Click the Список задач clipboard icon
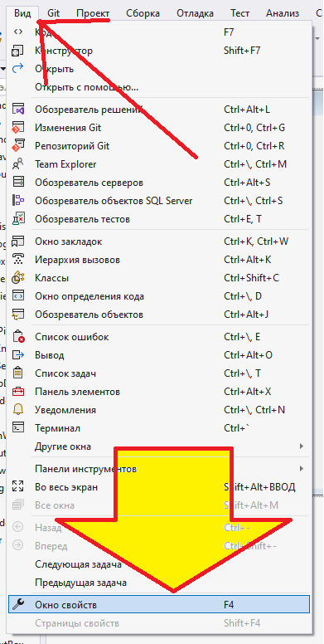 tap(18, 373)
